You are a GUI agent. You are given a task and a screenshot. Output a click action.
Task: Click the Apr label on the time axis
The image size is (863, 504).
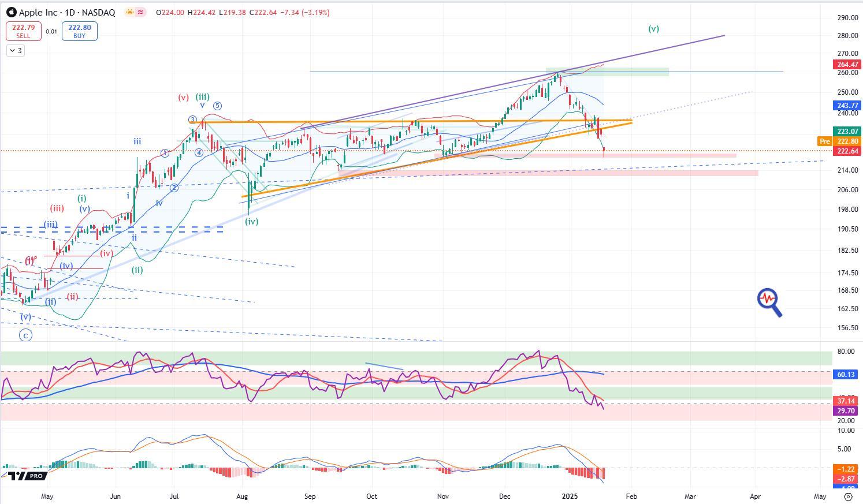[755, 496]
